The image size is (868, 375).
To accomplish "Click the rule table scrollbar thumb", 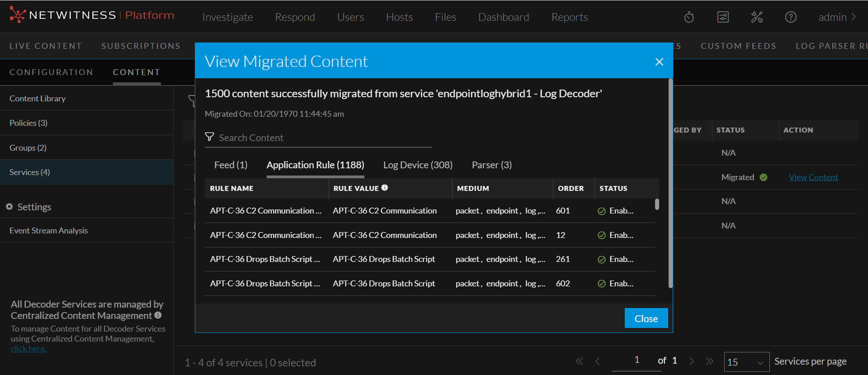I will [x=657, y=204].
